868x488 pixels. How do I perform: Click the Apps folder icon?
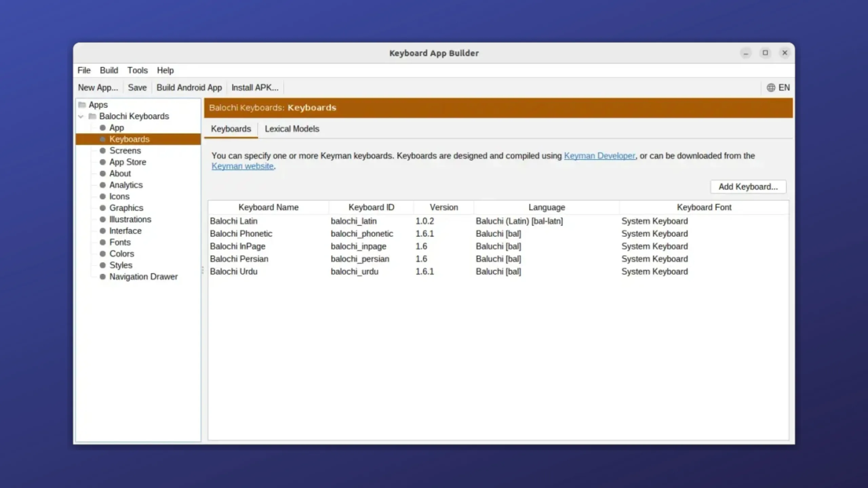tap(82, 105)
